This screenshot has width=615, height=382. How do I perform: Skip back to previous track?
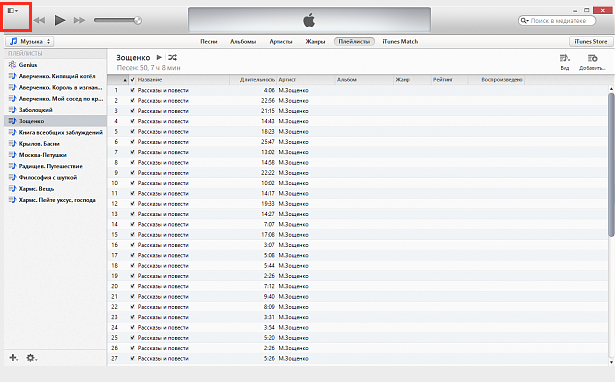[x=39, y=20]
